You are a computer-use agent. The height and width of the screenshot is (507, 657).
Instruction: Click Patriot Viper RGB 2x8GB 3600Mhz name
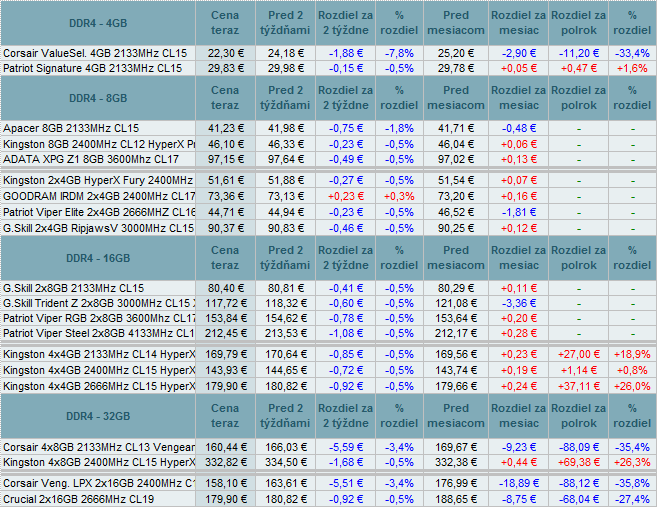(x=99, y=318)
